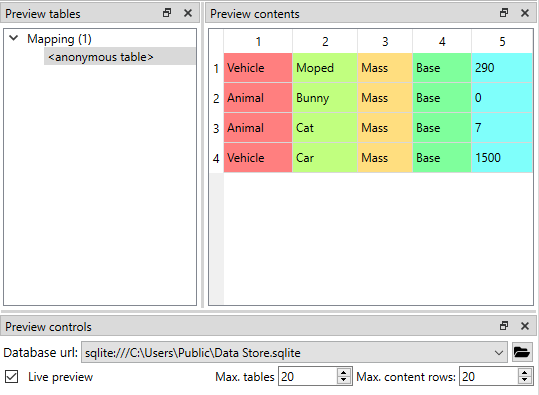
Task: Click the Cat cell
Action: point(325,128)
